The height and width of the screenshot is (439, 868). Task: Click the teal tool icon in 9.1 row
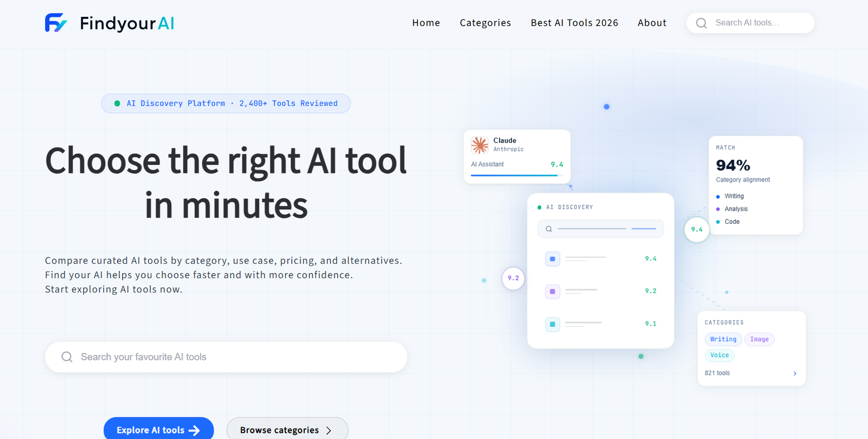552,324
